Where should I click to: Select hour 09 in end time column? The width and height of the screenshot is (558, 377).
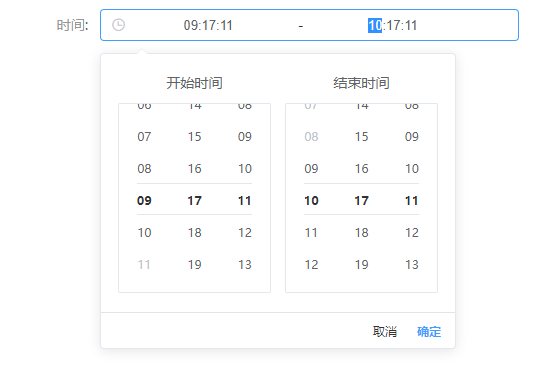tap(311, 168)
